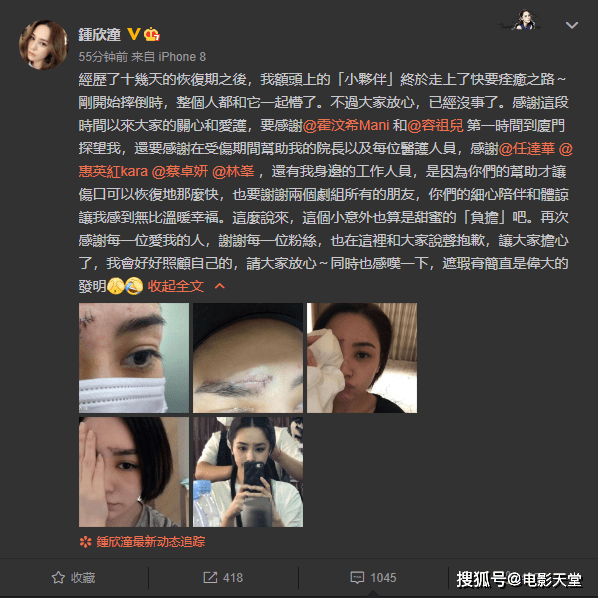The height and width of the screenshot is (598, 598).
Task: Click the red pinwheel icon before 鍾欣潼最新动态追踪
Action: [85, 542]
